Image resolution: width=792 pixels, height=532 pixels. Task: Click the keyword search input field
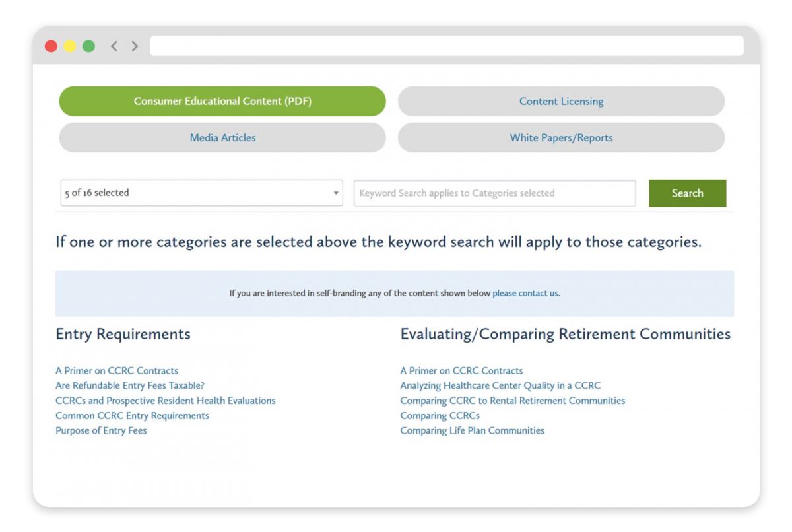pyautogui.click(x=494, y=193)
